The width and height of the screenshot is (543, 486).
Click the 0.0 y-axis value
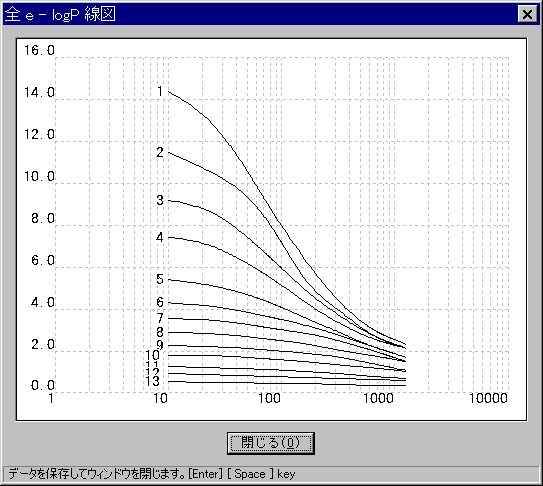43,385
